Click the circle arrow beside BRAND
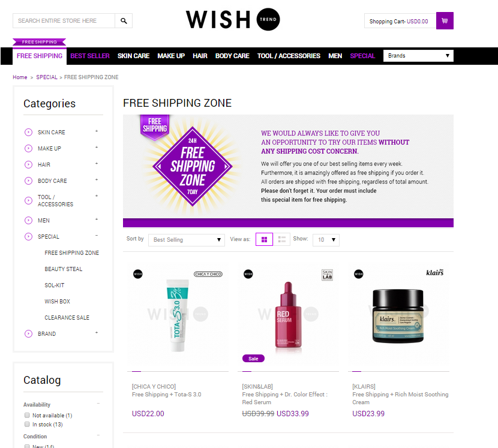 click(x=29, y=333)
